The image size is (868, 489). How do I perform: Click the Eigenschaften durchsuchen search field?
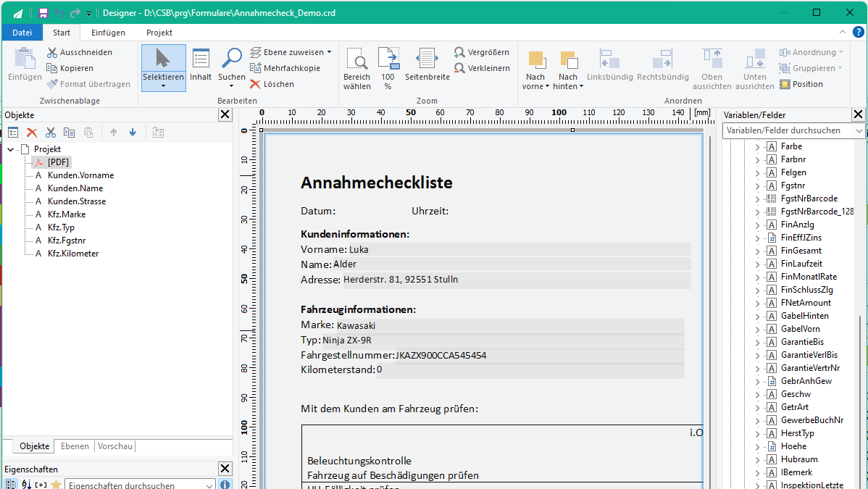tap(140, 485)
